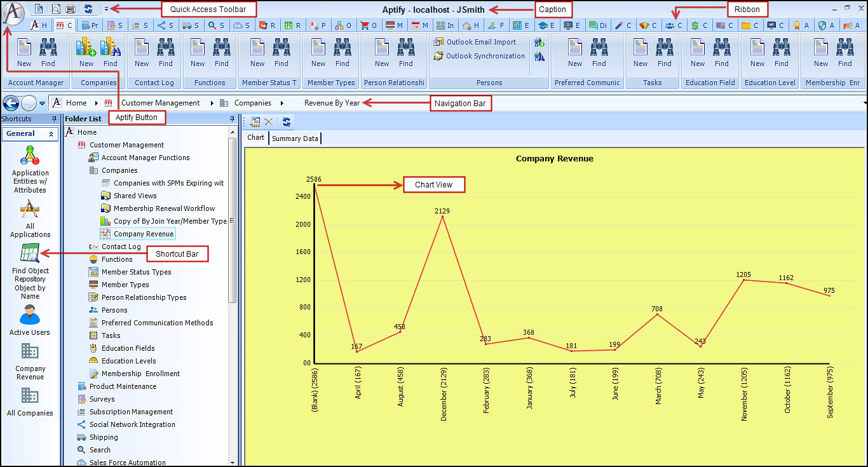Click New in the Tasks ribbon group
The width and height of the screenshot is (868, 467).
pos(641,52)
